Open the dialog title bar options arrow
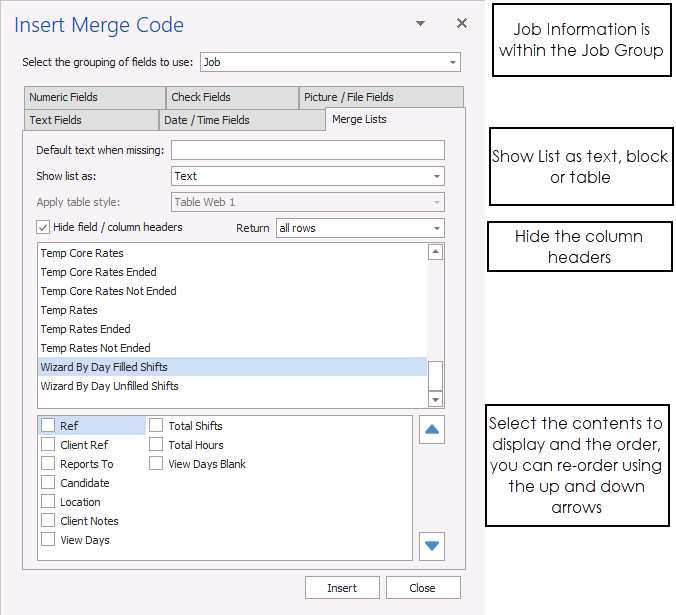The width and height of the screenshot is (676, 615). [x=421, y=23]
